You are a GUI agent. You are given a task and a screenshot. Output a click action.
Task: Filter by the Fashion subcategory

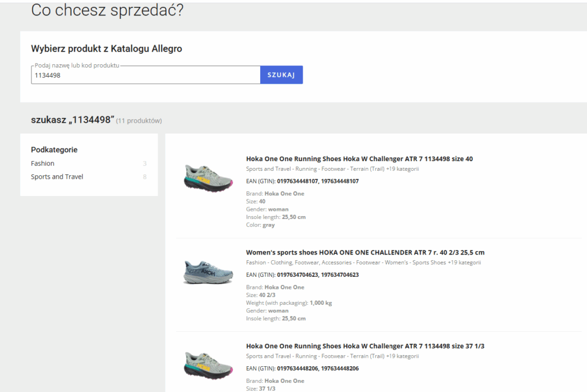(43, 163)
